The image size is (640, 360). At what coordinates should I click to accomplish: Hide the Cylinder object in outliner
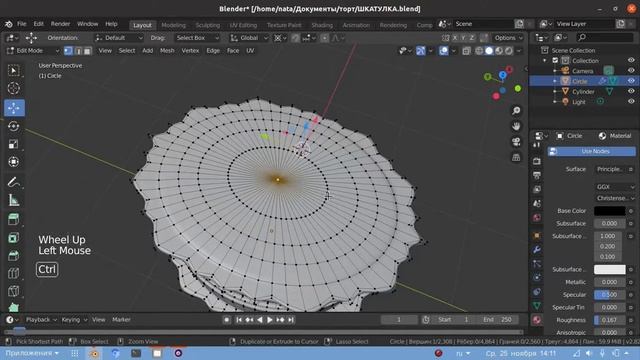pos(631,91)
